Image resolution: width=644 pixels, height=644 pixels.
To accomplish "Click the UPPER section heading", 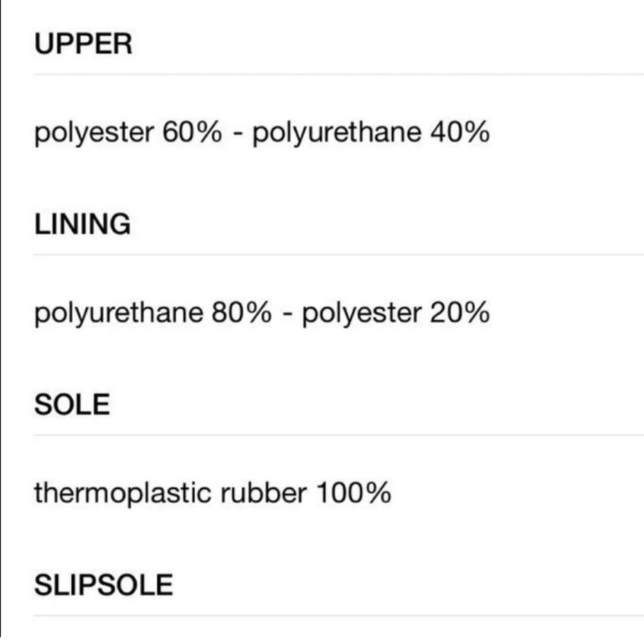I will [x=83, y=44].
